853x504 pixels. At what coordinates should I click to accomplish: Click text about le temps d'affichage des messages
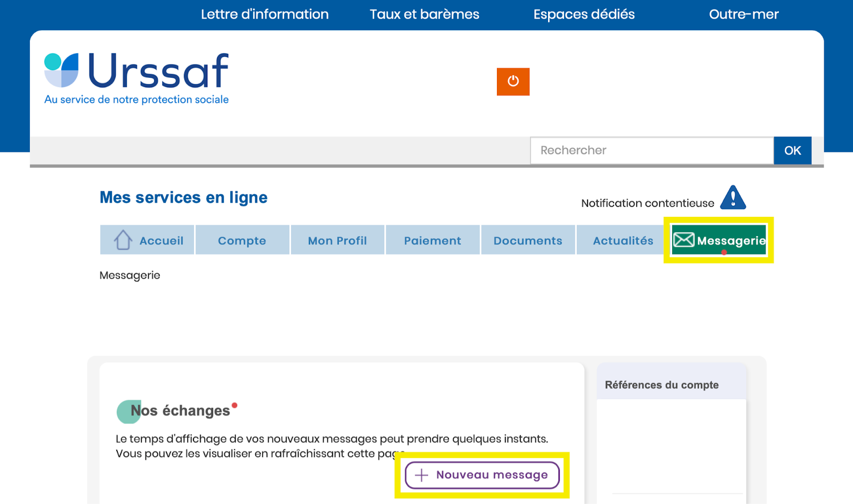coord(332,446)
